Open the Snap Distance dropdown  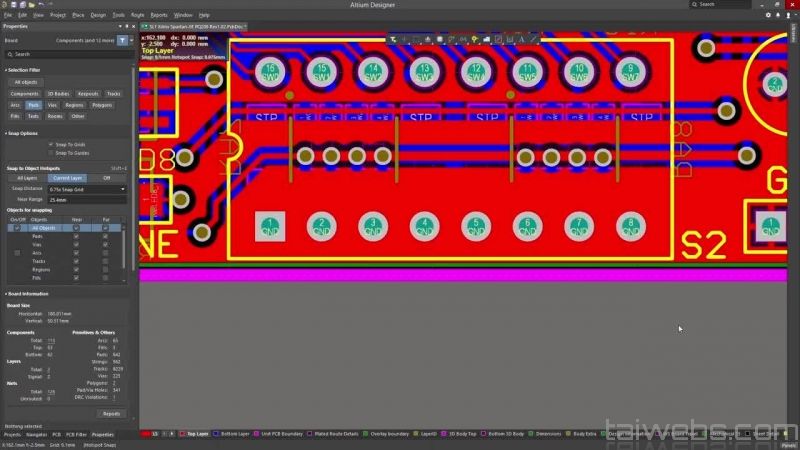point(88,188)
